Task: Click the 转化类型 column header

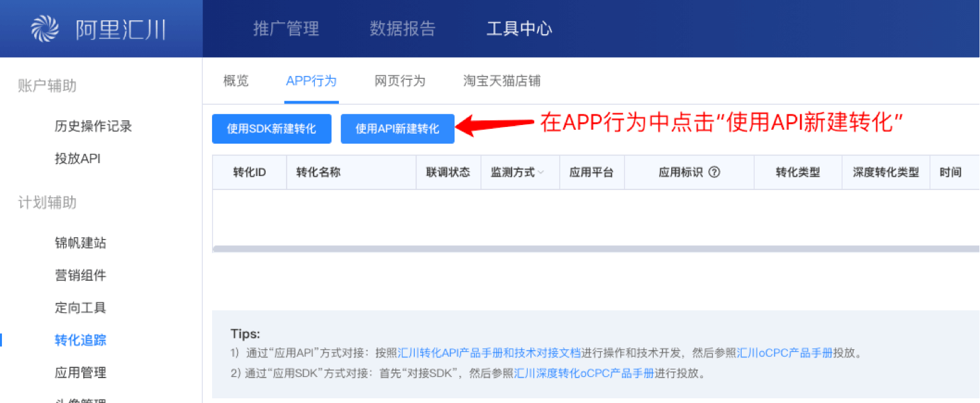Action: (x=798, y=173)
